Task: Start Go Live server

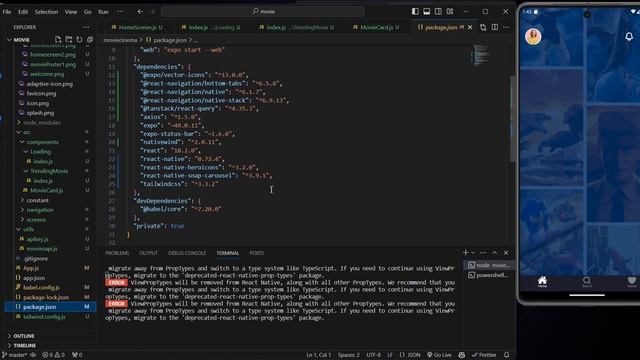Action: click(439, 355)
